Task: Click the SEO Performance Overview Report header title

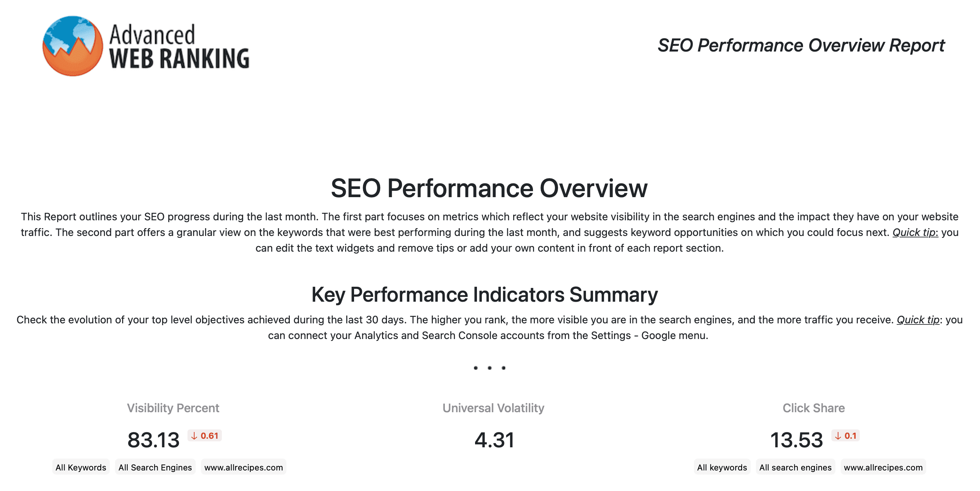Action: [801, 46]
